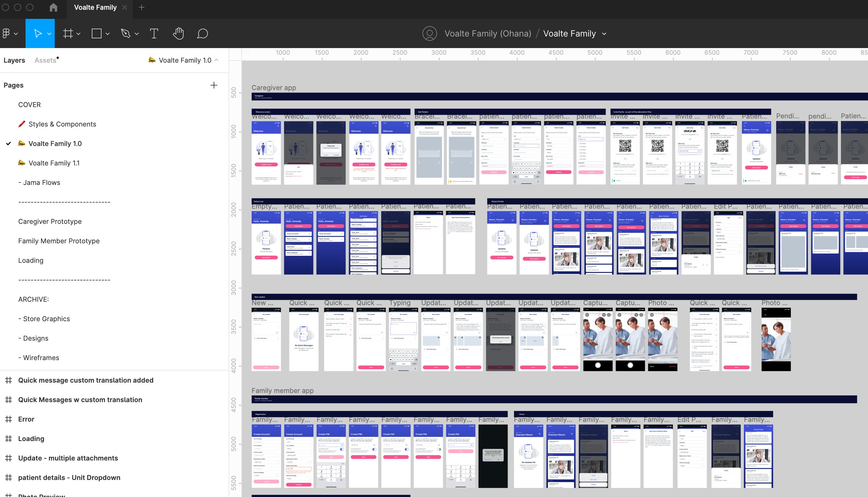This screenshot has width=868, height=497.
Task: Open the account avatar menu
Action: 430,33
